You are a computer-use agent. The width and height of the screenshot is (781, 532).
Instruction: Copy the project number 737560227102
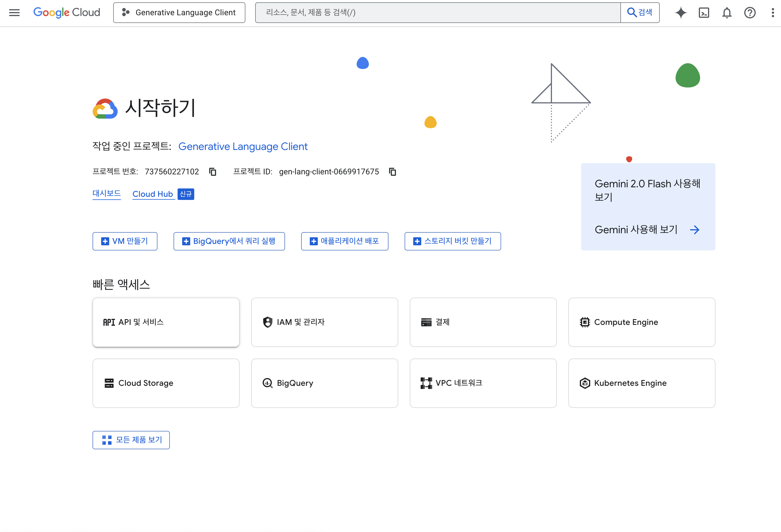tap(213, 171)
